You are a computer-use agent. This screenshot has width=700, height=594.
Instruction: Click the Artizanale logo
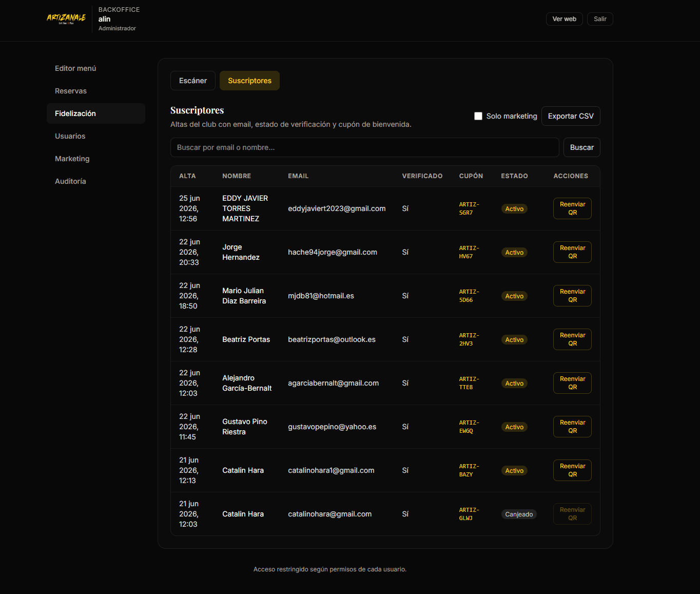66,19
